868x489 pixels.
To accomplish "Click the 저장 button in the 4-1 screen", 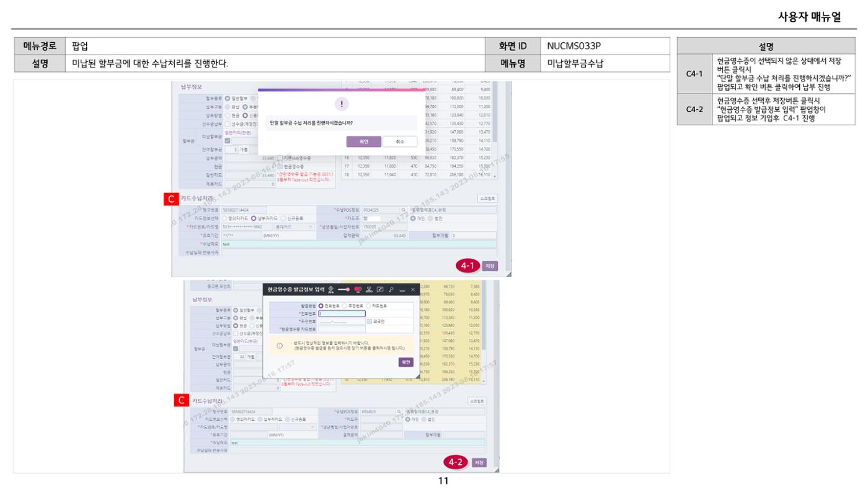I will click(x=490, y=266).
